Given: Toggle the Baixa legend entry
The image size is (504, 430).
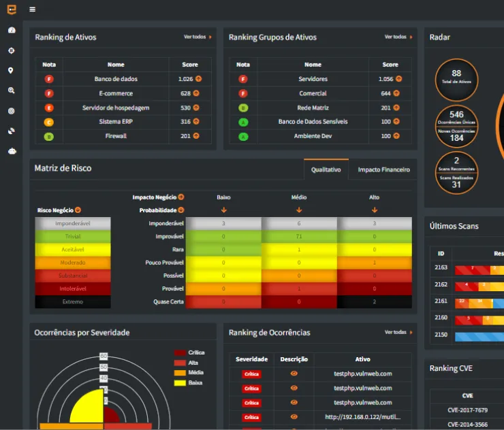Looking at the screenshot, I should (x=189, y=383).
